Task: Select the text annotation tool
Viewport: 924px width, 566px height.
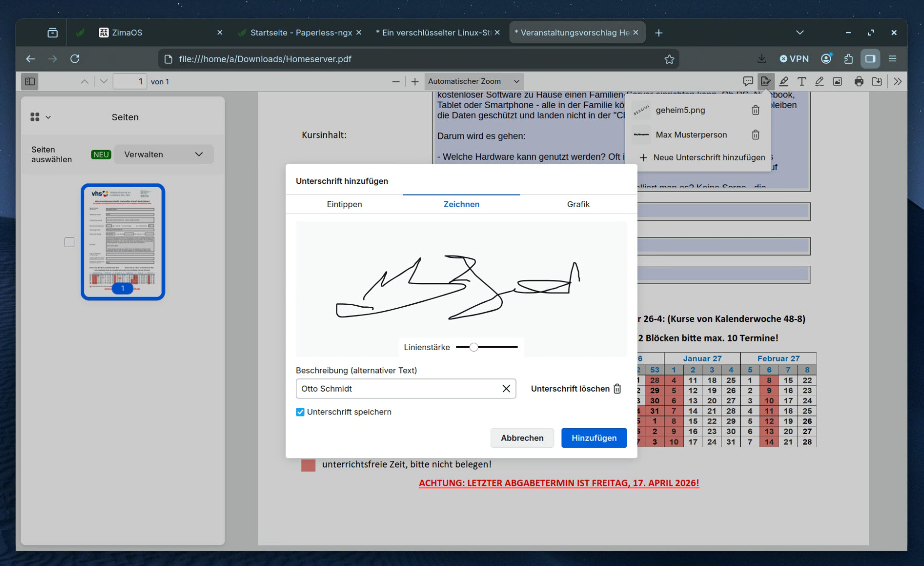Action: 801,81
